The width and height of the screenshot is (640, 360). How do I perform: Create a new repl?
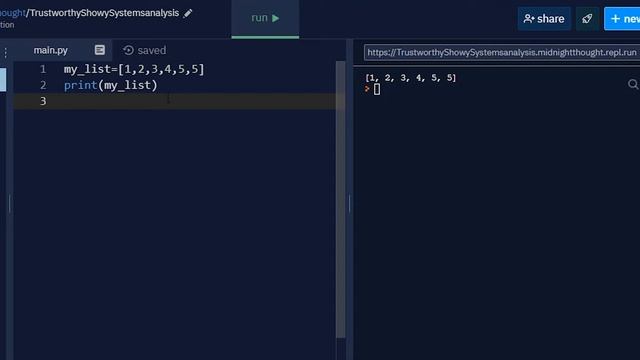coord(622,19)
